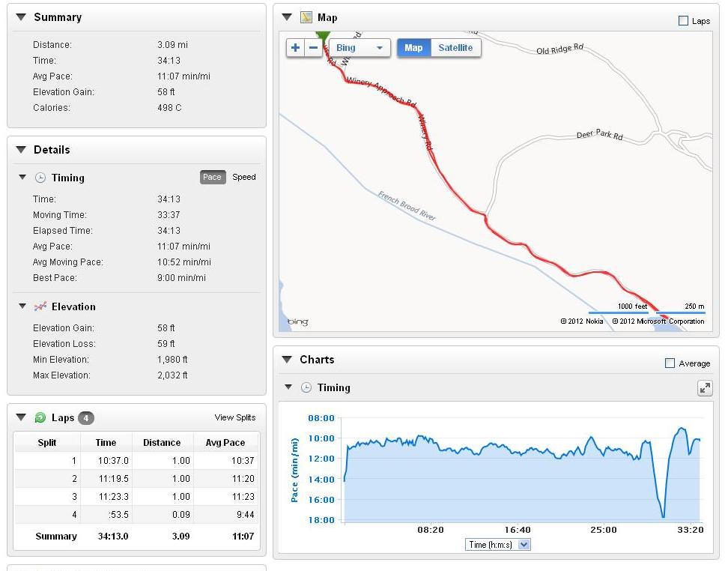Viewport: 728px width, 571px height.
Task: Click the clock icon in Charts Timing header
Action: pos(306,387)
